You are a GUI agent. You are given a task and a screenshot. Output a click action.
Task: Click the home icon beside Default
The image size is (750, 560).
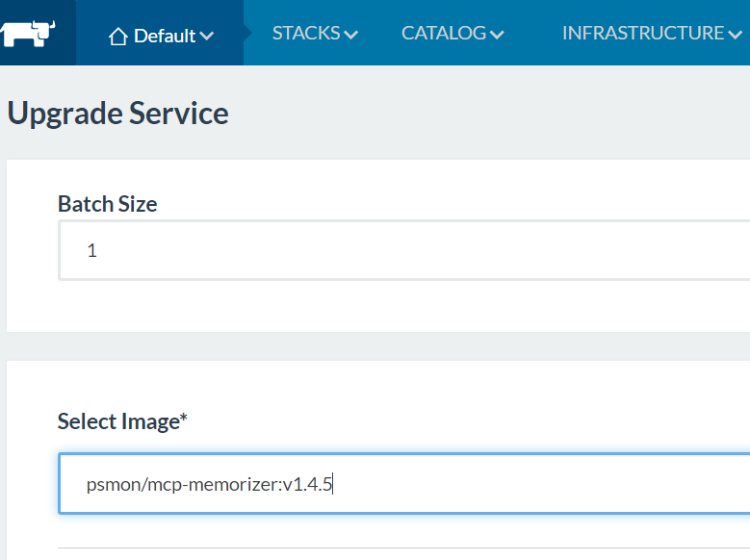[118, 37]
